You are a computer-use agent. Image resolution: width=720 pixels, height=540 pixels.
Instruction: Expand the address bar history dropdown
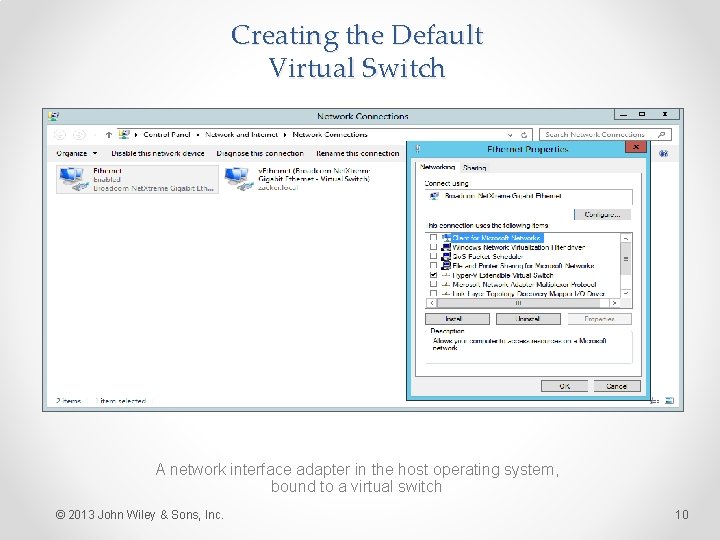510,135
